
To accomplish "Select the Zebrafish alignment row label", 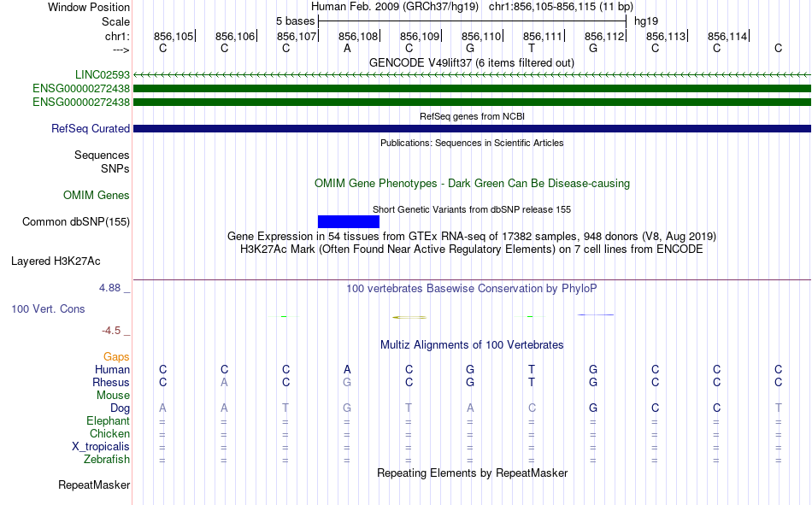I will pyautogui.click(x=107, y=460).
